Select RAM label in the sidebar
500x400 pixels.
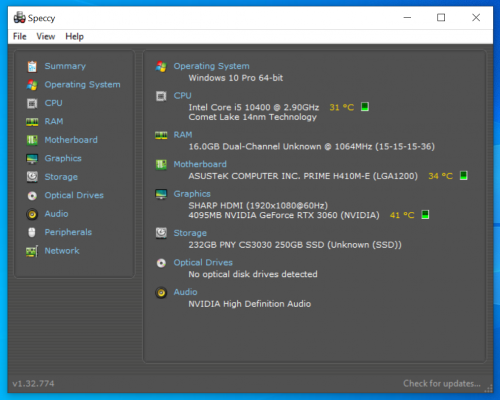click(x=54, y=121)
